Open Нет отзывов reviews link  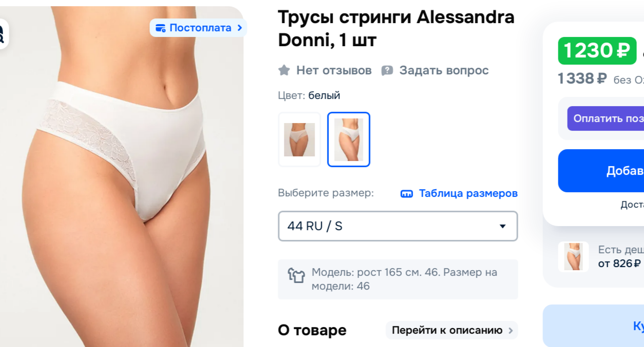point(334,70)
